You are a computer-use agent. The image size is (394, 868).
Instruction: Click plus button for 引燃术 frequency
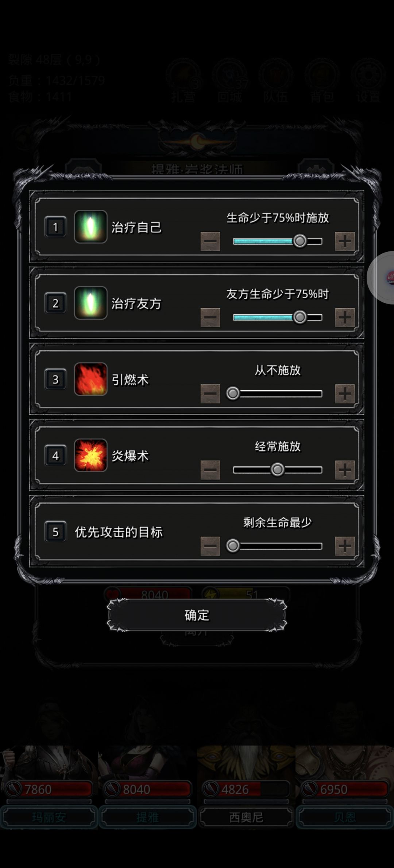tap(345, 394)
